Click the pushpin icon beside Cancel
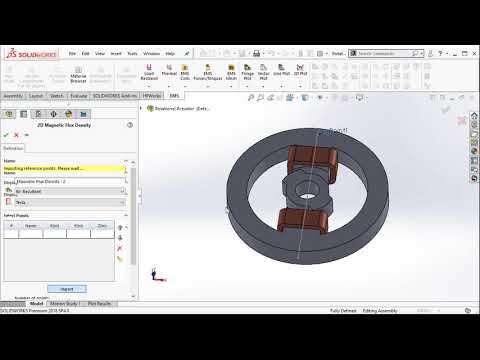 [x=27, y=135]
